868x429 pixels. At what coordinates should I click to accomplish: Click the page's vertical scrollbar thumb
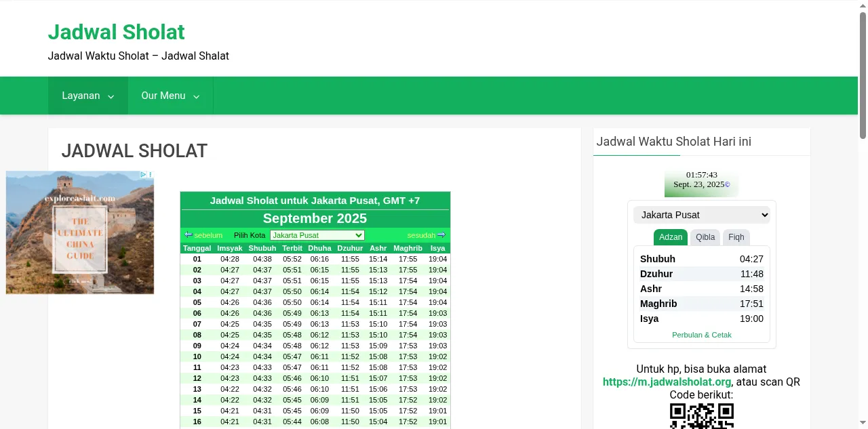coord(863,75)
